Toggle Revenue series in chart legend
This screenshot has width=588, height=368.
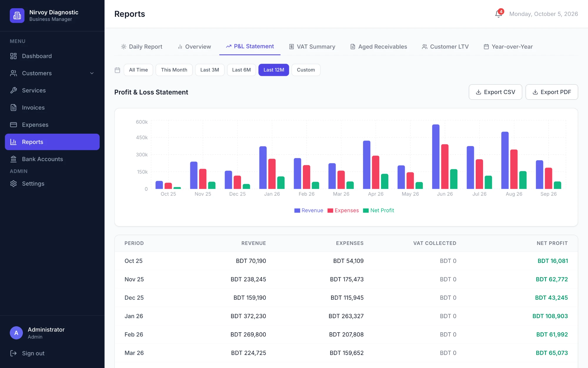[x=308, y=210]
